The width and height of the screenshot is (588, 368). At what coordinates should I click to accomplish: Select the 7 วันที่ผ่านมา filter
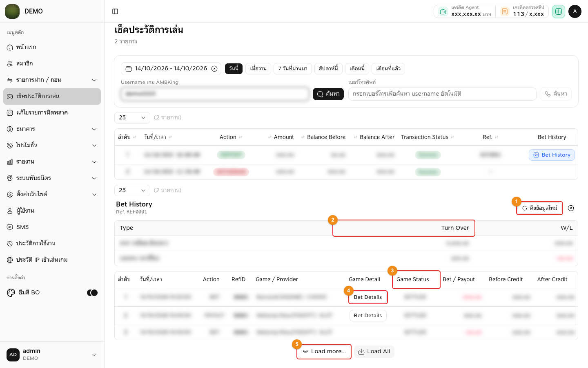(293, 69)
